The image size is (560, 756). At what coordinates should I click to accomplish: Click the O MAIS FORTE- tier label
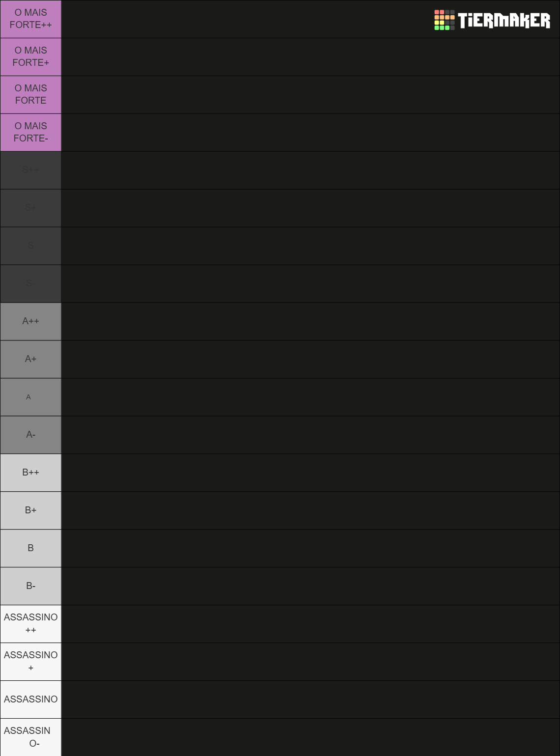pos(30,133)
